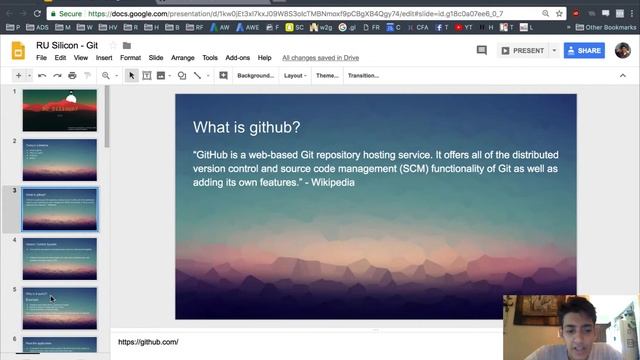Image resolution: width=640 pixels, height=360 pixels.
Task: Click the zoom magnifier tool
Action: coord(106,76)
